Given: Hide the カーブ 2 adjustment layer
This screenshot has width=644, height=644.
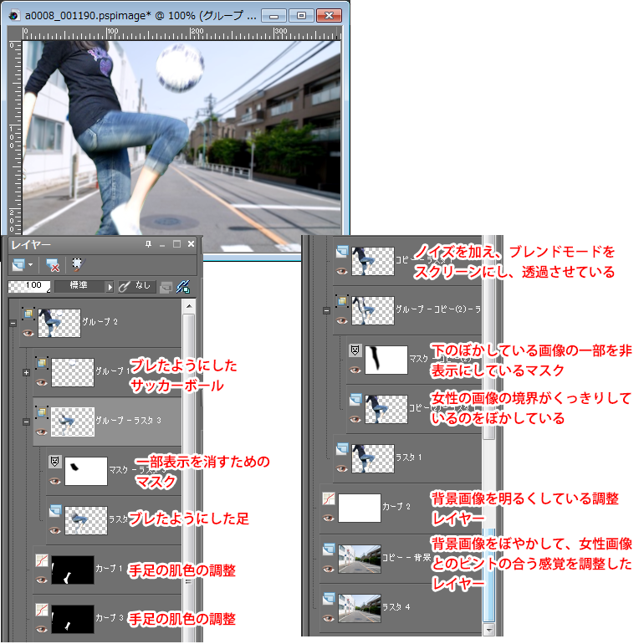Looking at the screenshot, I should [329, 518].
